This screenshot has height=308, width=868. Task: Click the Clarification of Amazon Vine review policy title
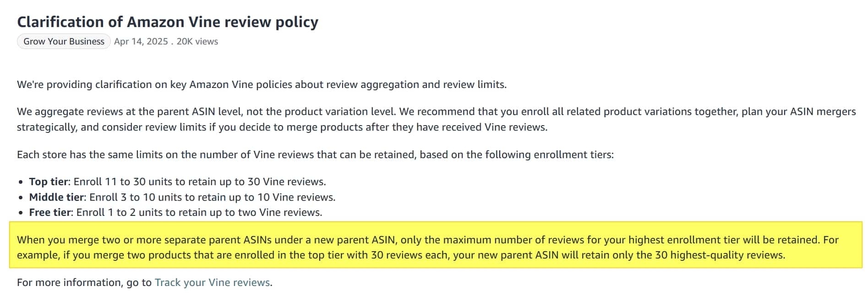tap(168, 22)
